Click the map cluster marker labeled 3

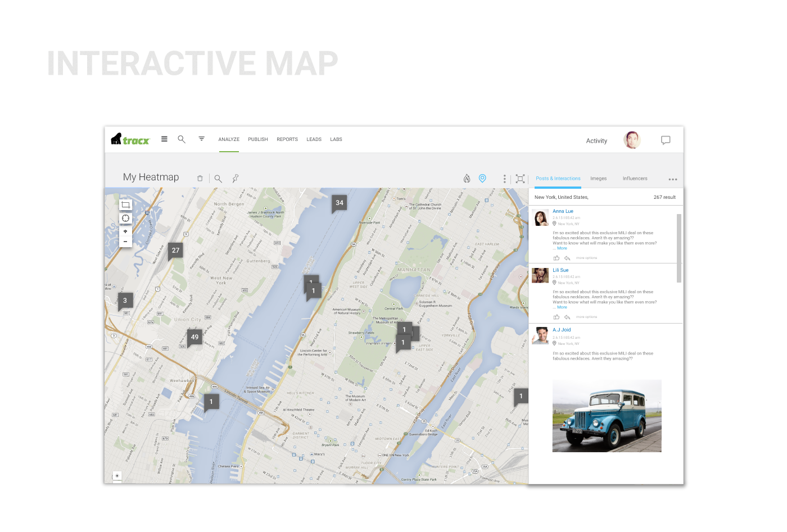[125, 301]
